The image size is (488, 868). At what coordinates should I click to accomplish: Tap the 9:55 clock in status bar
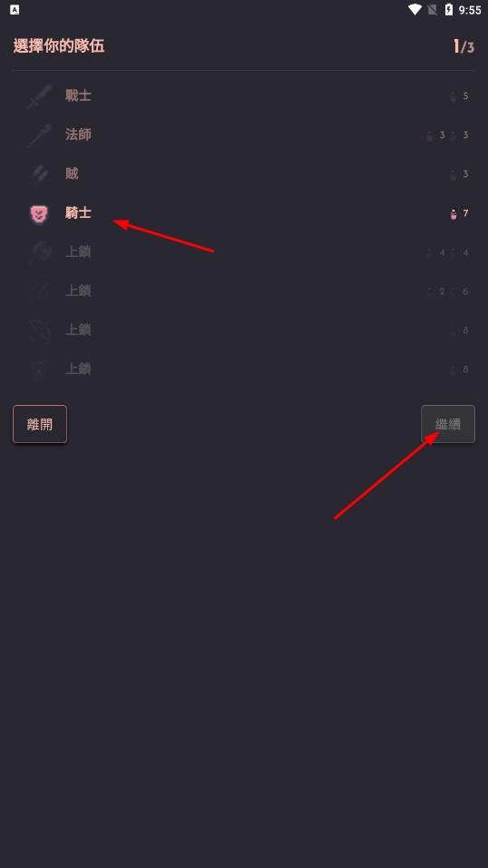(x=470, y=10)
